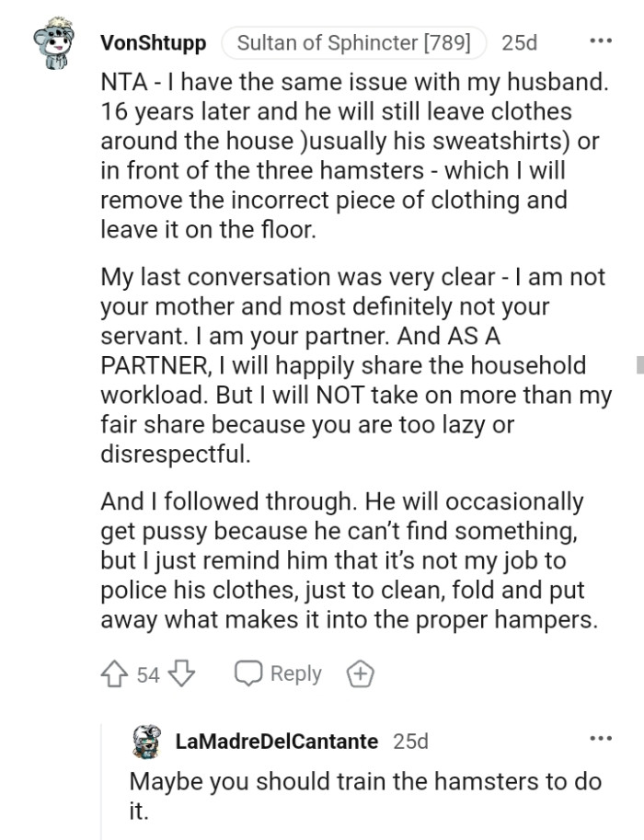
Task: Click LaMadreDelCantante's avatar icon
Action: [144, 741]
